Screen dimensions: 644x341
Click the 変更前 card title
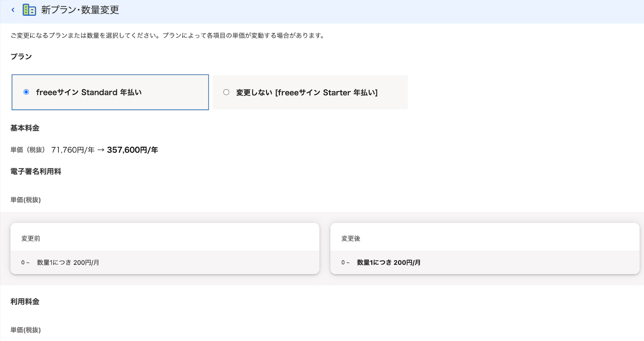point(31,239)
